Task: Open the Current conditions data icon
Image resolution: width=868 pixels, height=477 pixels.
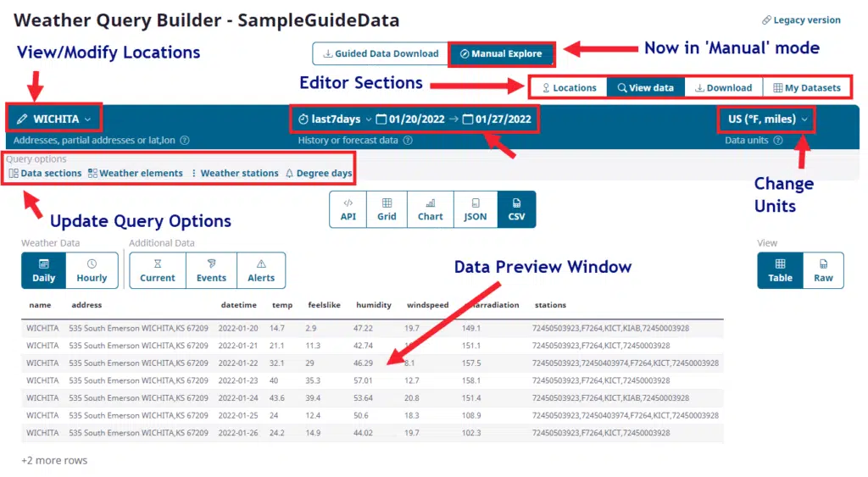Action: 158,270
